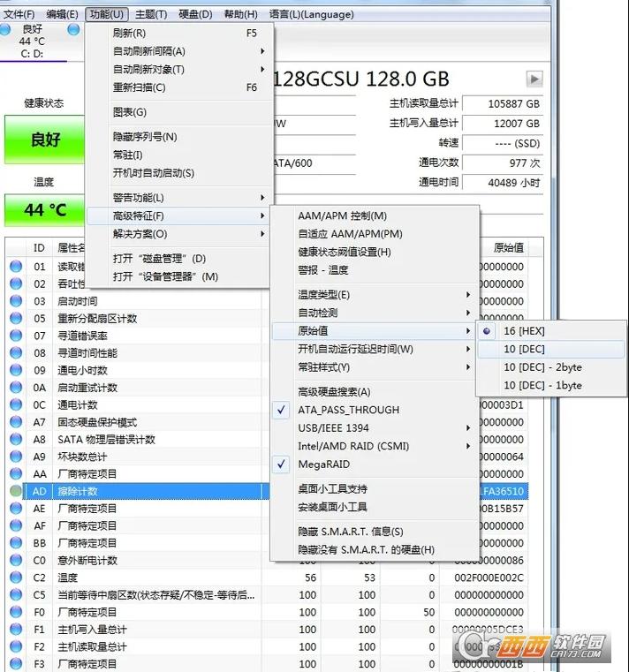The height and width of the screenshot is (672, 629).
Task: Select 10 [DEC] raw value format
Action: click(x=550, y=349)
